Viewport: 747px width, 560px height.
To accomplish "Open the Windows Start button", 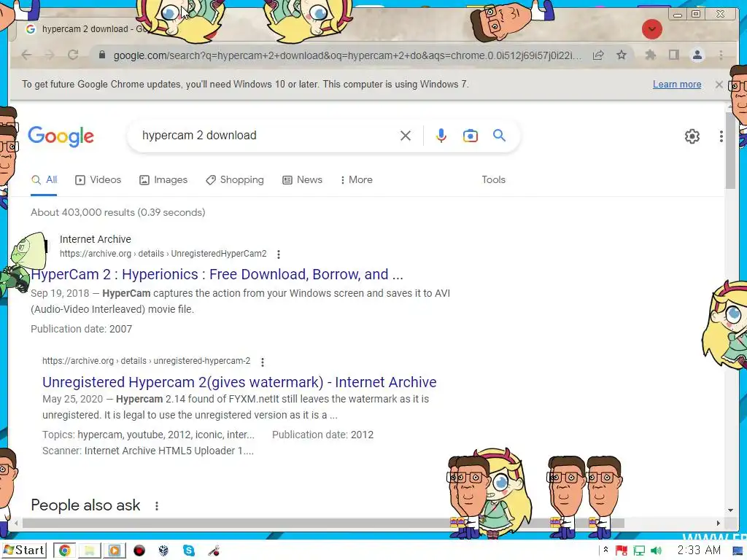I will 24,551.
